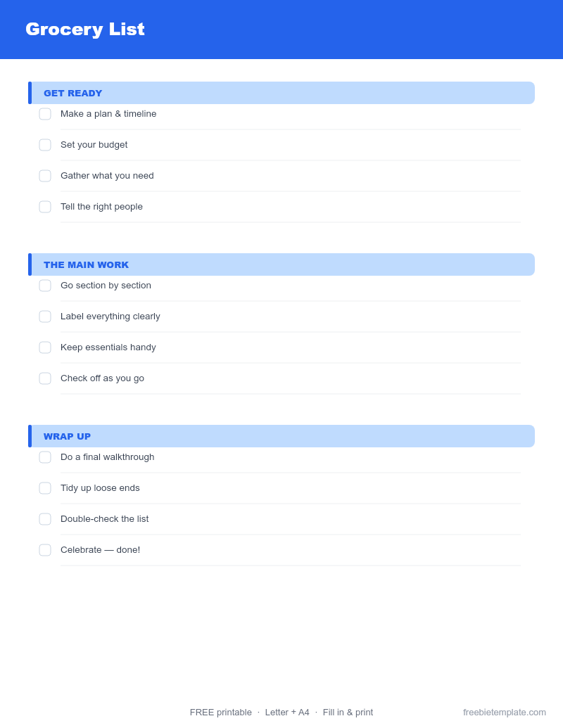Viewport: 563px width, 728px height.
Task: Click the GET READY section header
Action: [281, 93]
